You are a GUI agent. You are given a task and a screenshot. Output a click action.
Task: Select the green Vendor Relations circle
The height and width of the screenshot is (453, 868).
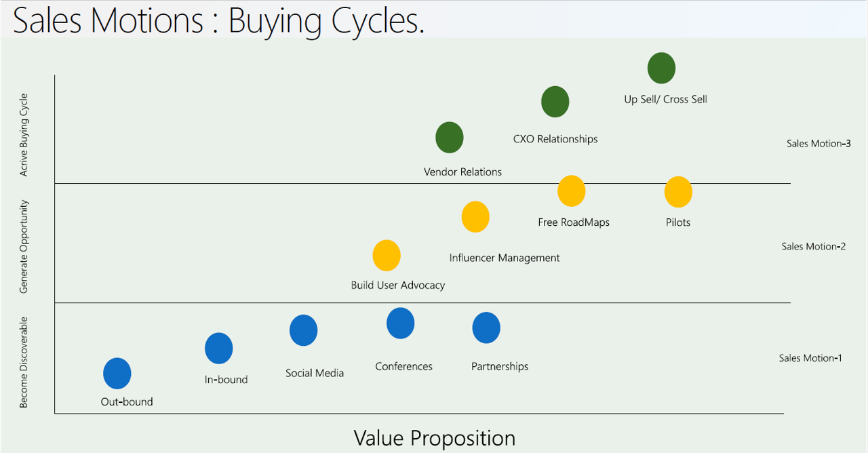coord(450,138)
